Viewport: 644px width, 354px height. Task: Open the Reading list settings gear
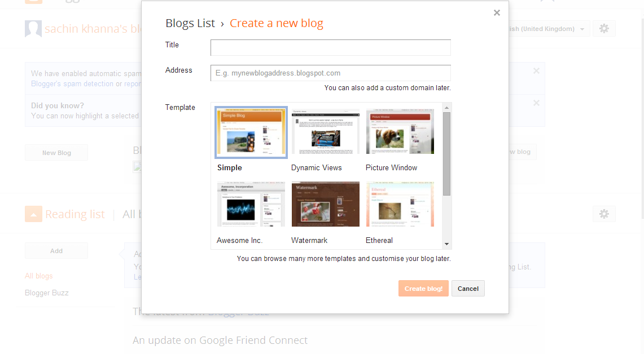(604, 214)
